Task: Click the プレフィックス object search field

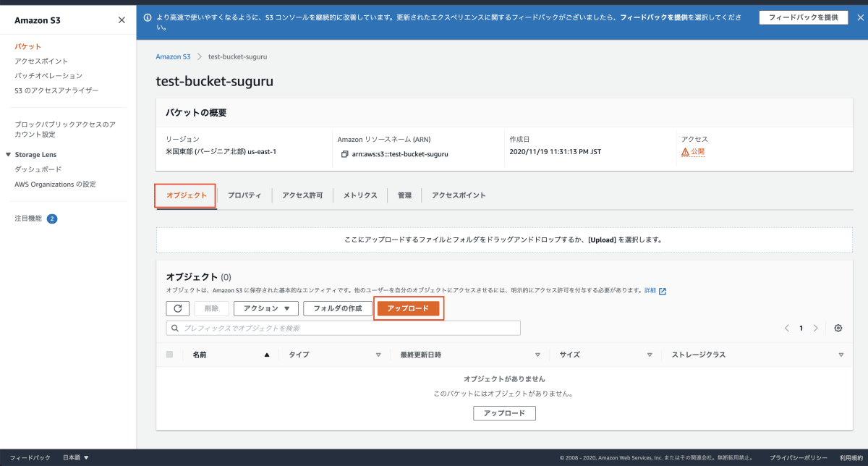Action: (343, 328)
